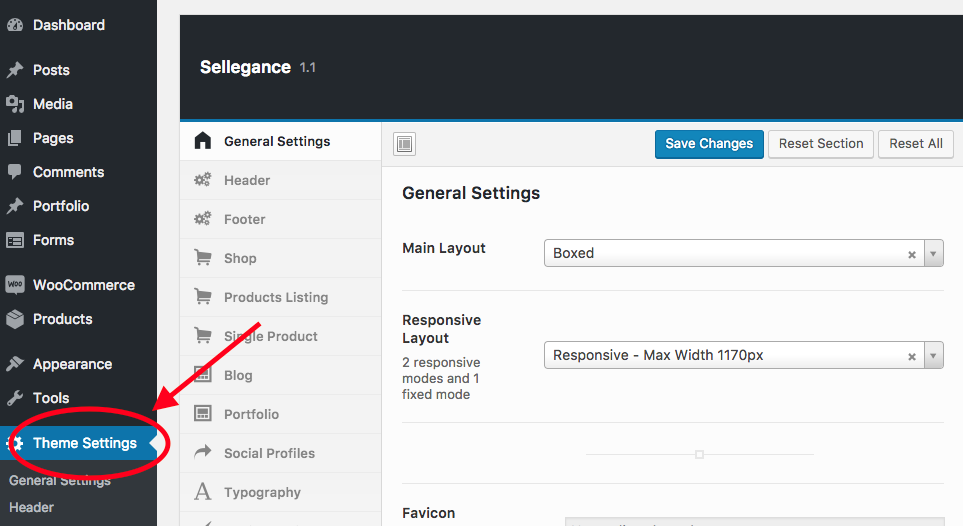
Task: Click the WooCommerce logo icon
Action: [15, 285]
